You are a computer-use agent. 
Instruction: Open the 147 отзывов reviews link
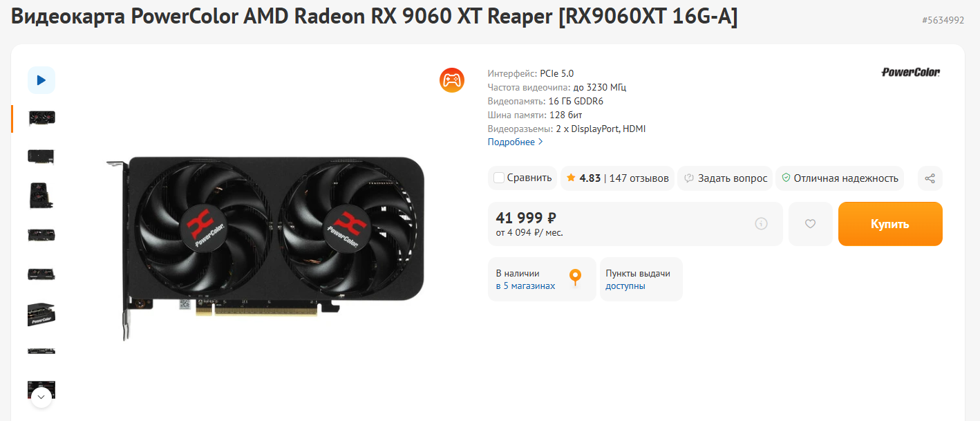639,178
